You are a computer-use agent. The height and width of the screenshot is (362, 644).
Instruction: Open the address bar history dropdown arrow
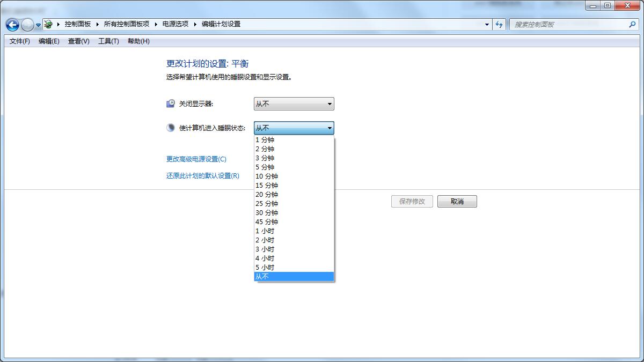click(486, 25)
